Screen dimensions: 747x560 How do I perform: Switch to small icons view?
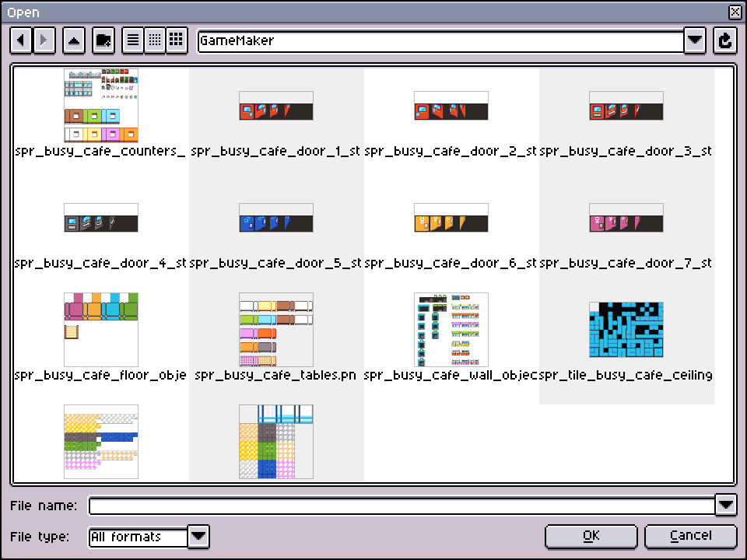pyautogui.click(x=155, y=40)
